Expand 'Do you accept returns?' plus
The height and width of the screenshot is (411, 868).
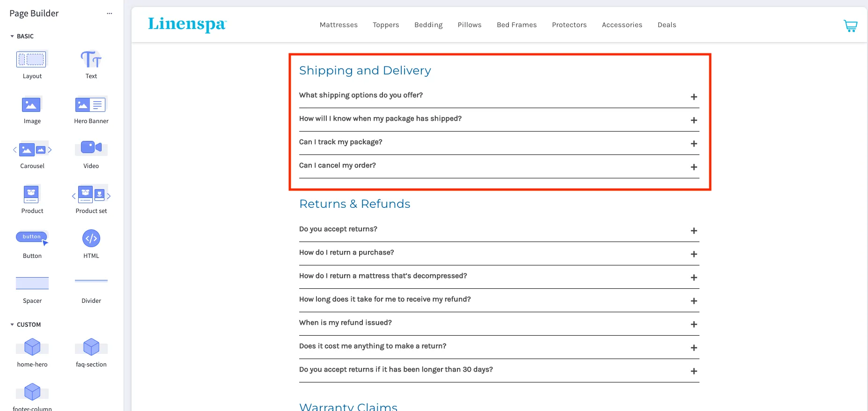(694, 231)
